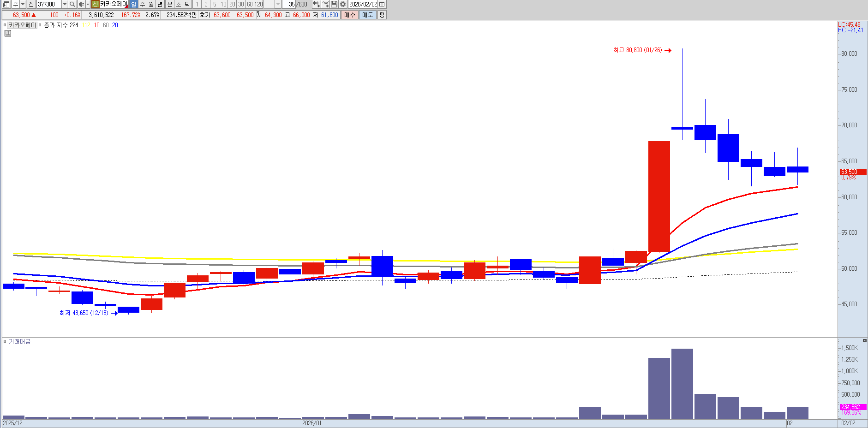Expand the dropdown arrow next to speaker
The height and width of the screenshot is (428, 868).
[x=88, y=4]
